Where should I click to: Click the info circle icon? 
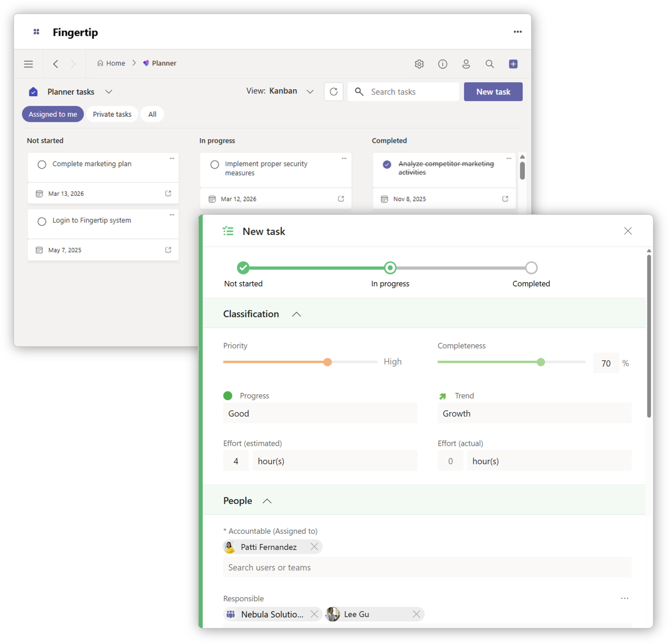[442, 64]
